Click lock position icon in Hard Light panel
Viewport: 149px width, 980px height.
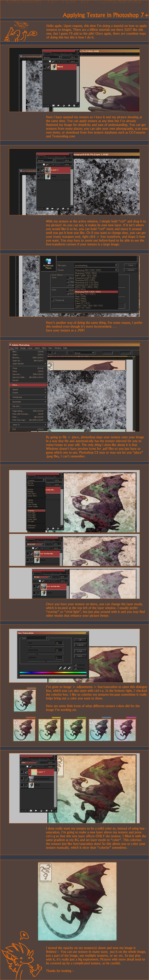point(40,548)
